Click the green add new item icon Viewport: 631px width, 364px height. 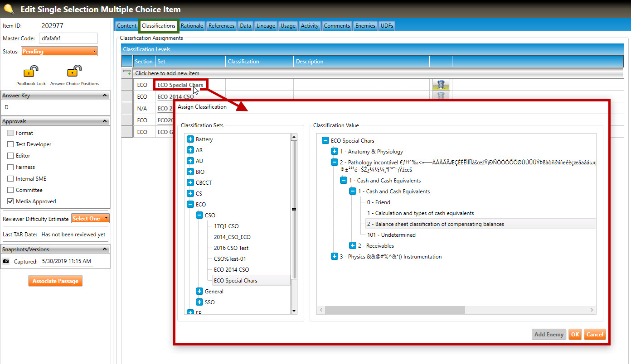point(127,73)
